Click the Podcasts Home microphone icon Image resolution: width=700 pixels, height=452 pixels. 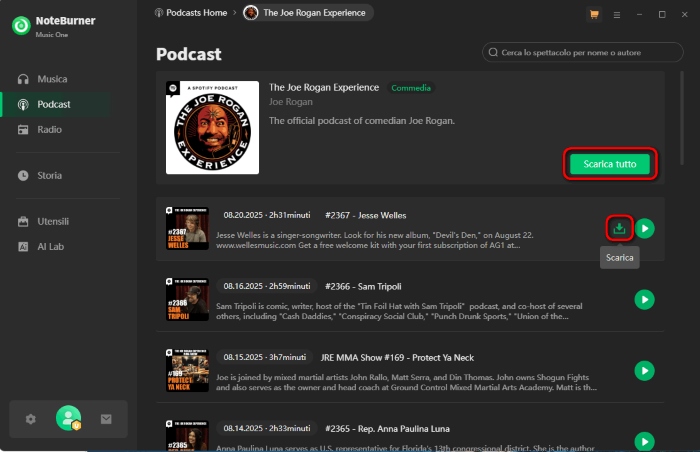pyautogui.click(x=158, y=13)
